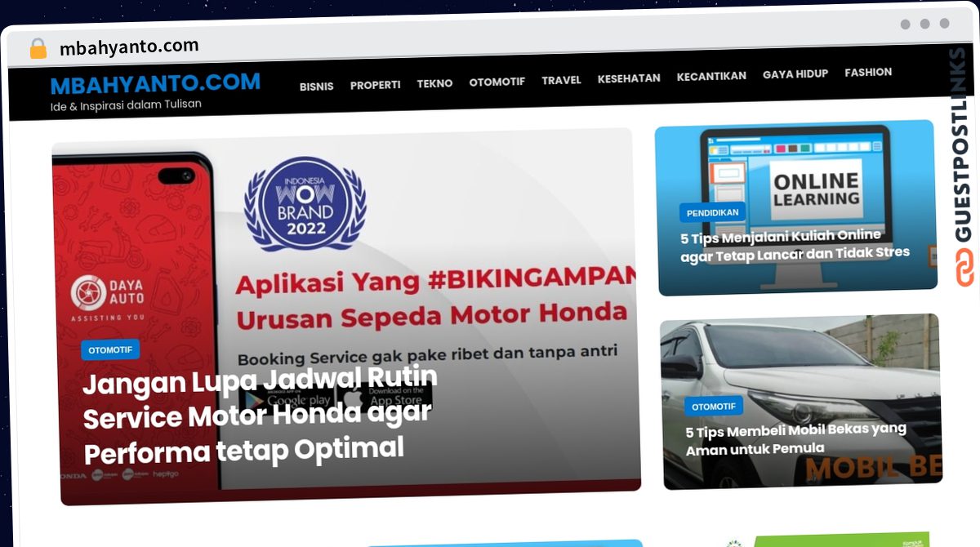The width and height of the screenshot is (980, 547).
Task: Open the PROPERTI menu item
Action: (x=375, y=84)
